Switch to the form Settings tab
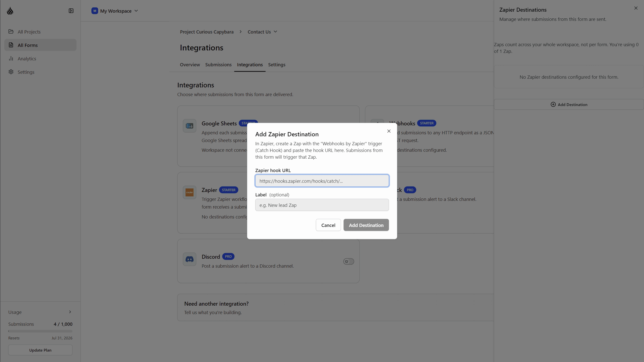 point(276,65)
